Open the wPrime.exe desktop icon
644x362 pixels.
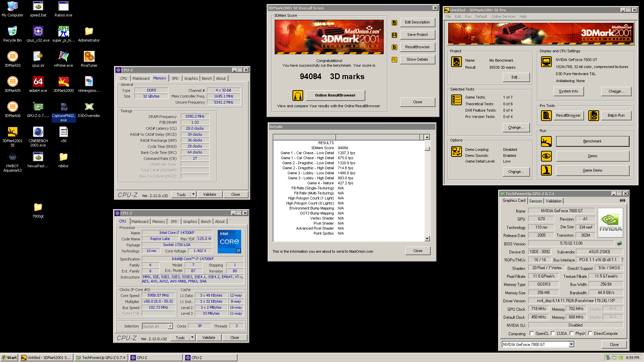point(63,59)
